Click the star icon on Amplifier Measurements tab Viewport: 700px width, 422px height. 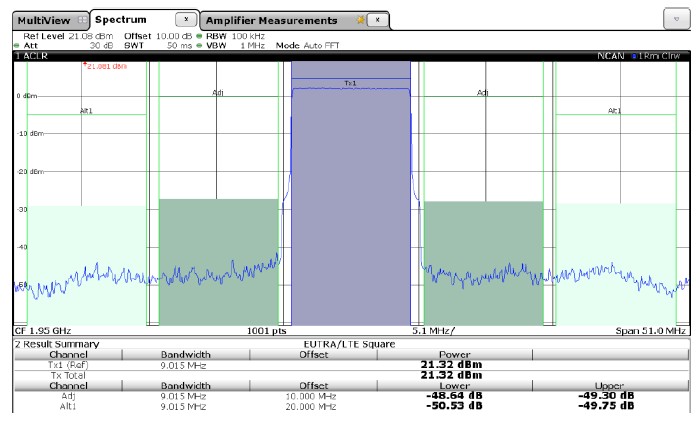(x=360, y=21)
